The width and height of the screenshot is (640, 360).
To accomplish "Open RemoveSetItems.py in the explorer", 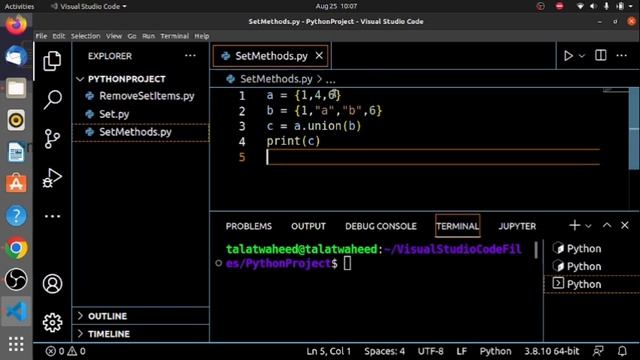I will coord(141,96).
